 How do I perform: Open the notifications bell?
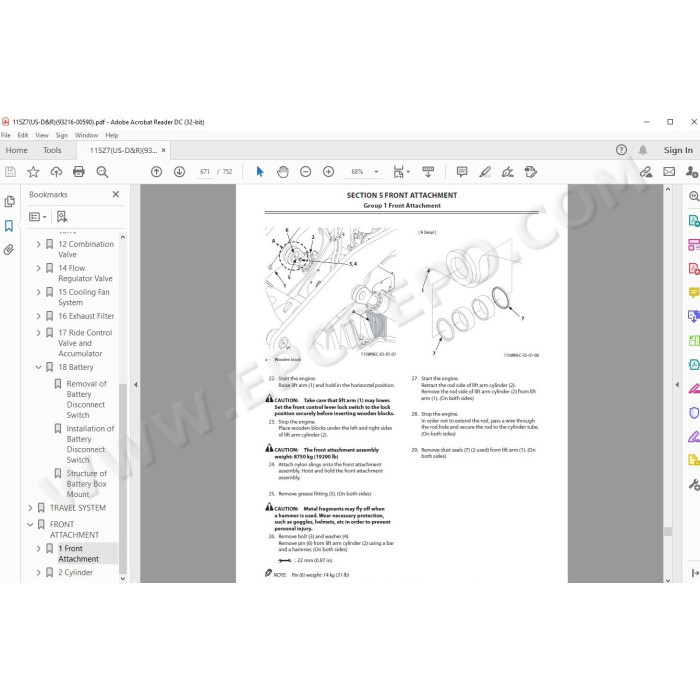pos(643,150)
